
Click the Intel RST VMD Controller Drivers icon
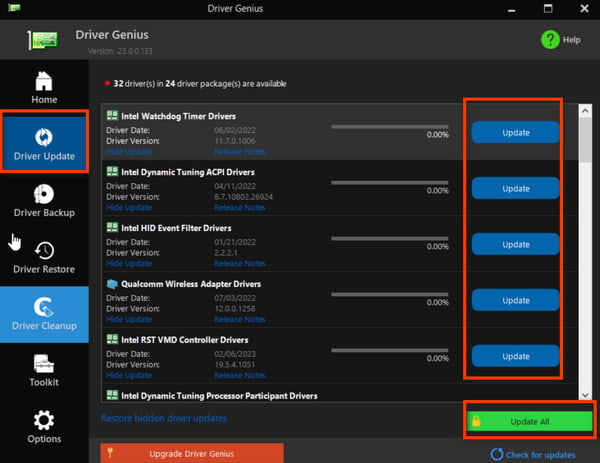pyautogui.click(x=112, y=339)
